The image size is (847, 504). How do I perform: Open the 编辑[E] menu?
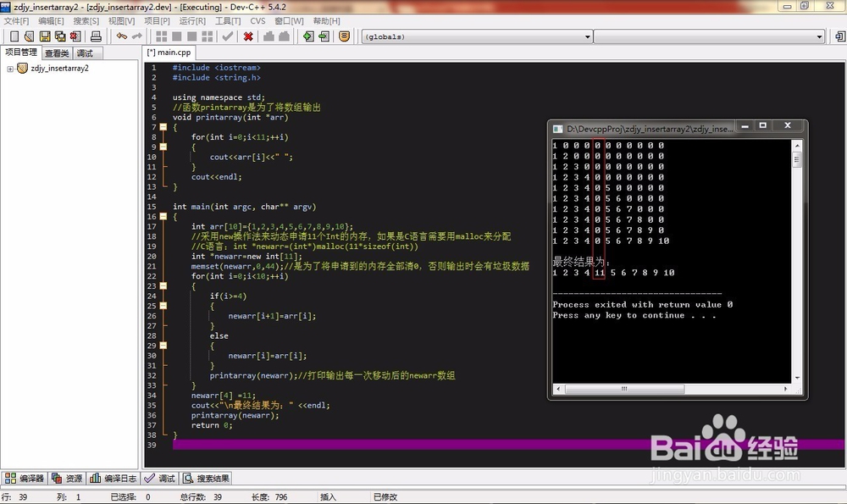[x=51, y=21]
